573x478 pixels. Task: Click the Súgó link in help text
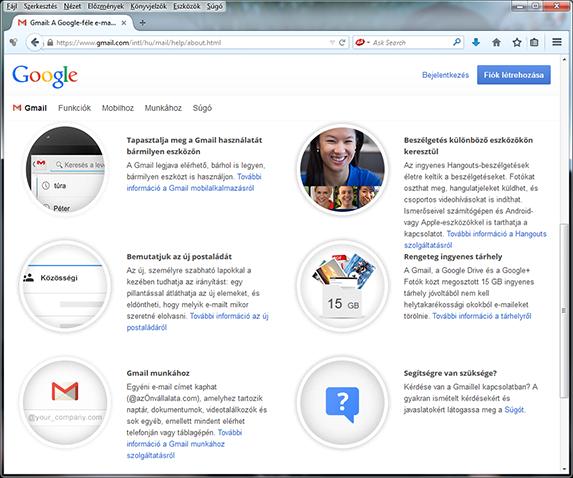coord(514,410)
